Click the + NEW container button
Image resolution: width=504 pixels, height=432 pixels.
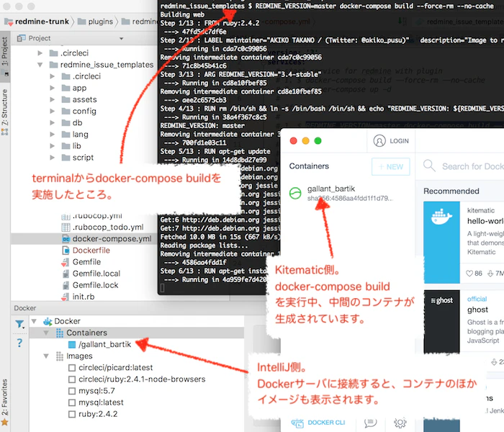[x=390, y=166]
